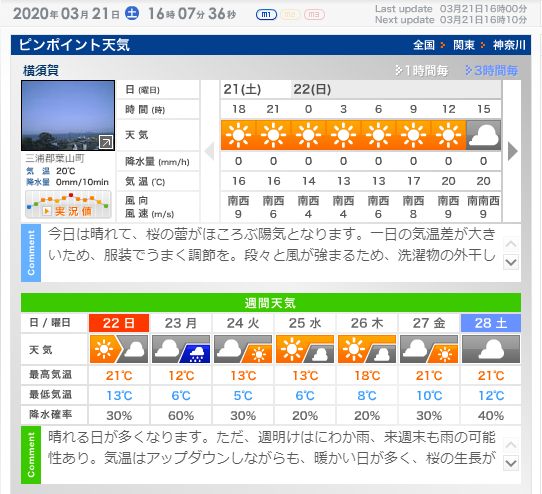This screenshot has height=494, width=542.
Task: Go to previous forecast hours arrow
Action: (209, 151)
